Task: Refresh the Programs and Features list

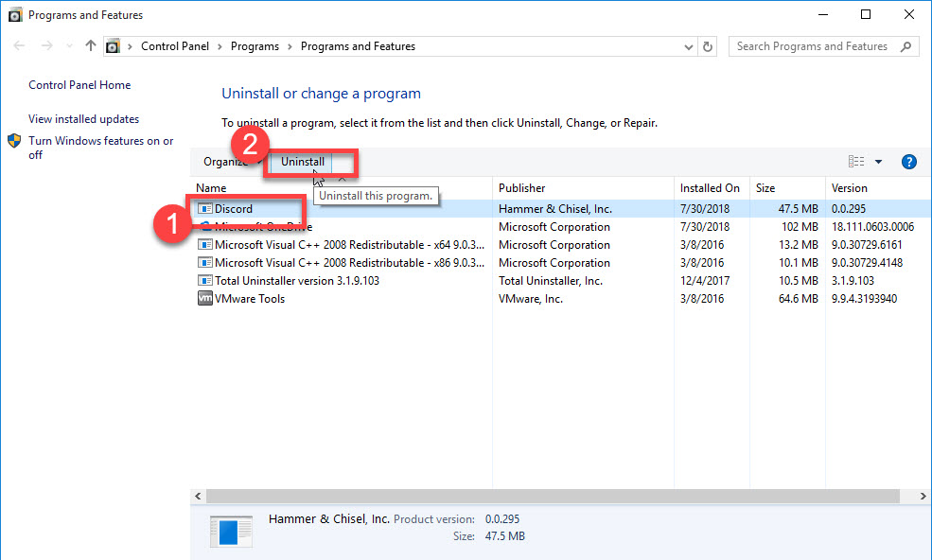Action: coord(708,47)
